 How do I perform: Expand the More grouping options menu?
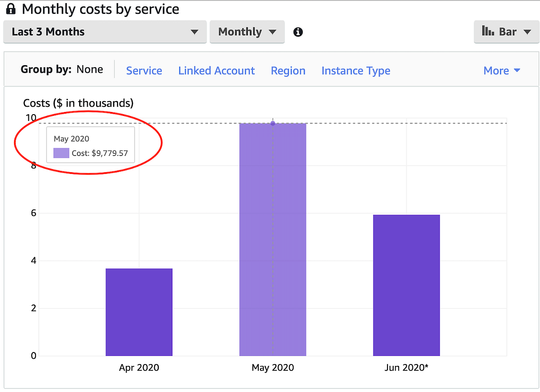[x=501, y=71]
